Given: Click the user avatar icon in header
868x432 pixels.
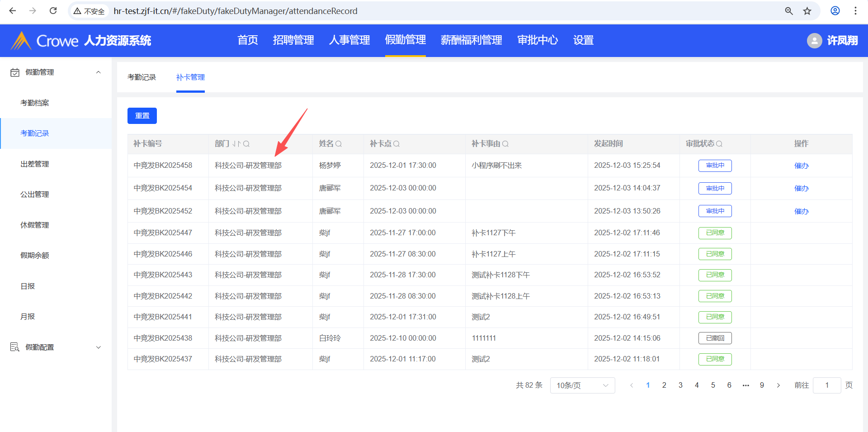Looking at the screenshot, I should tap(814, 41).
